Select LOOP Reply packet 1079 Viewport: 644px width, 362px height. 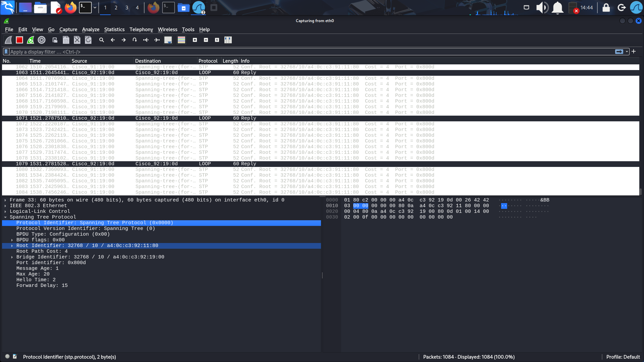coord(320,164)
